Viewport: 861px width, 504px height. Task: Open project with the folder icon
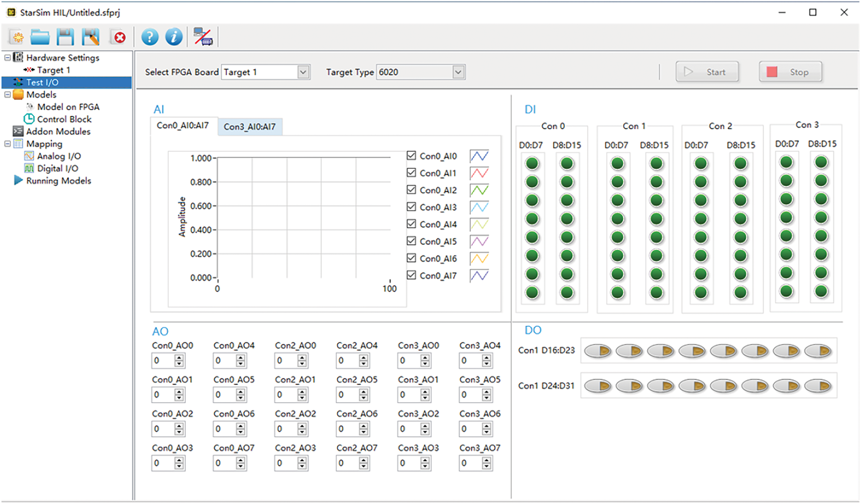(x=40, y=37)
